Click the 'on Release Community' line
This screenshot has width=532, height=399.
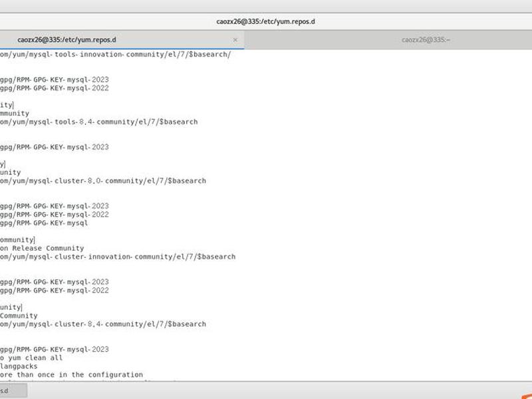pyautogui.click(x=42, y=248)
